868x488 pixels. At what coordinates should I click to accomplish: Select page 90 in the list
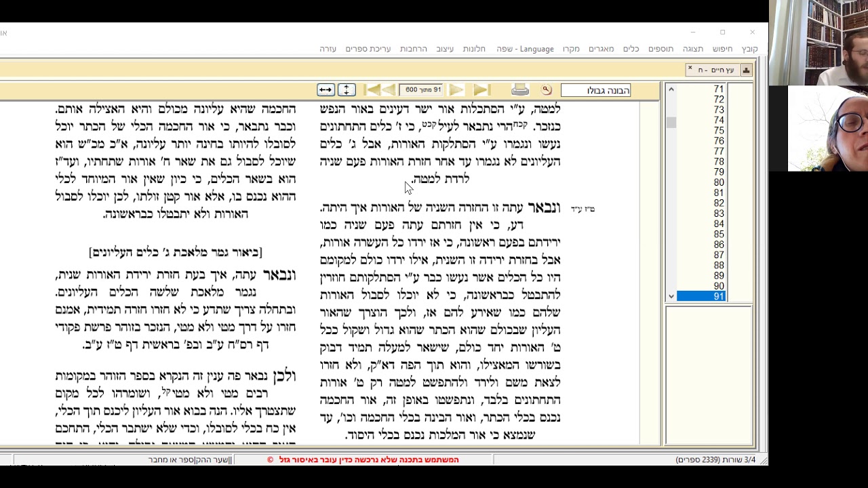click(701, 286)
